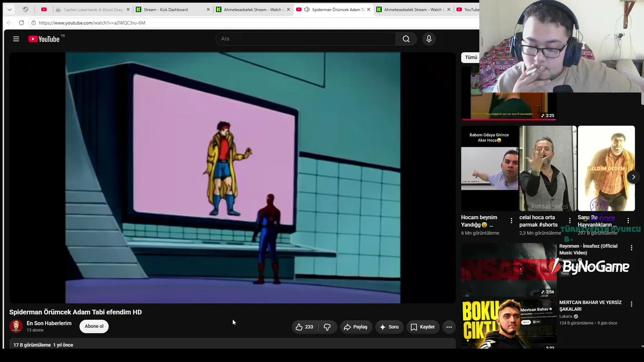Like the video showing 233 likes
This screenshot has width=644, height=362.
[x=304, y=327]
